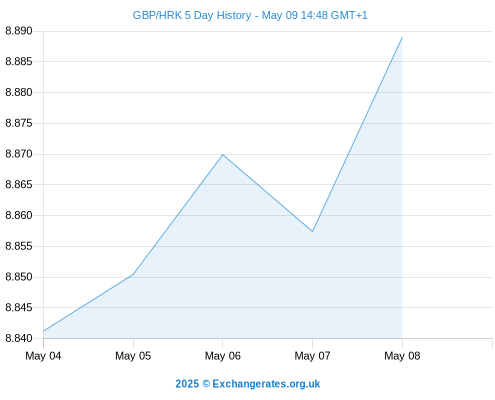Screen dimensions: 495x400
Task: Click the May 04 starting data point
Action: click(44, 331)
